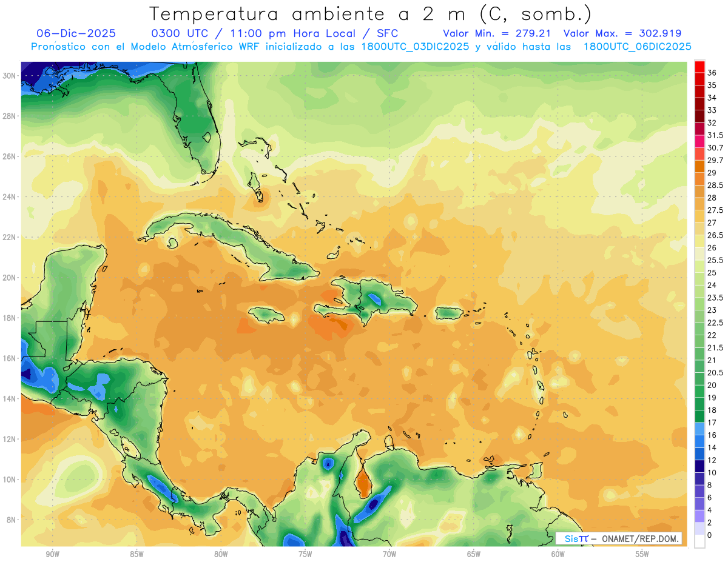
Task: Click legend value '28.5'
Action: point(715,185)
